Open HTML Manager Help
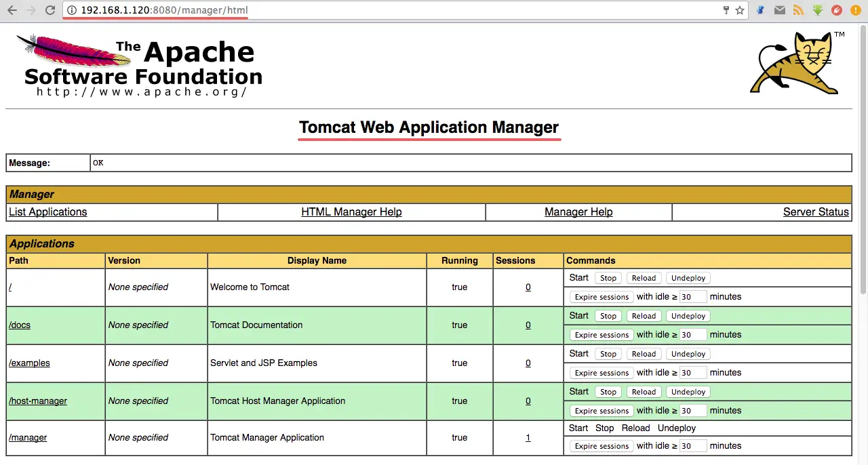Viewport: 868px width, 465px height. tap(351, 212)
